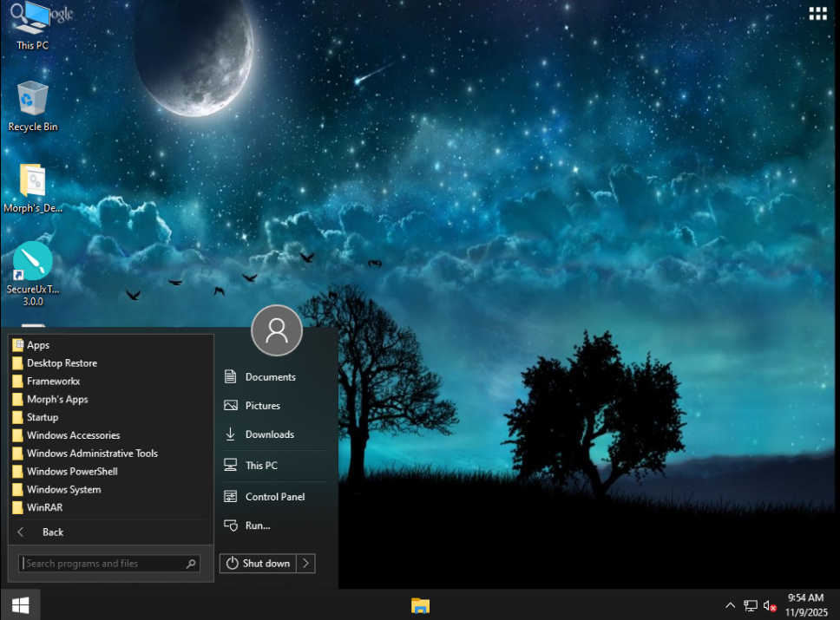
Task: Click the muted volume tray icon
Action: tap(769, 605)
